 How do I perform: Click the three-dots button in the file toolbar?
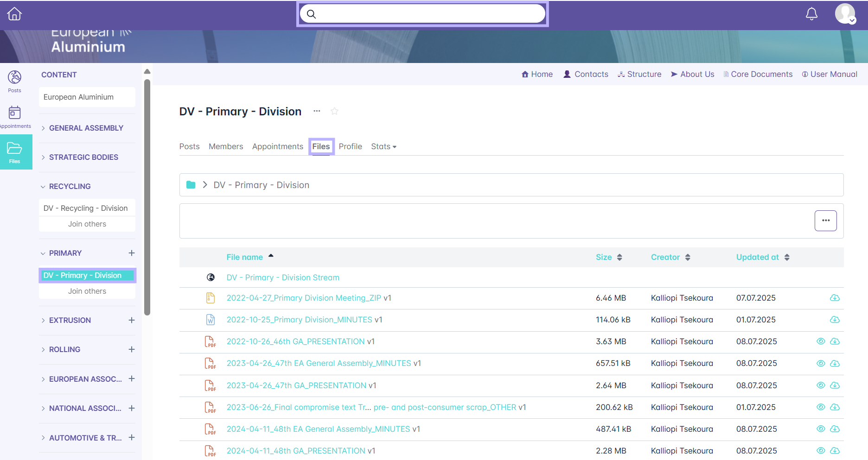[825, 221]
